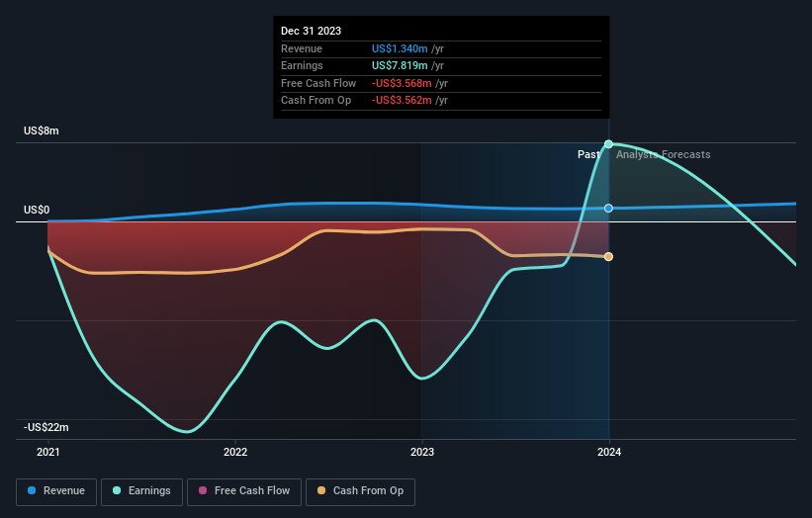This screenshot has height=518, width=812.
Task: Click the Free Cash Flow value -US$3.568m
Action: click(x=402, y=83)
